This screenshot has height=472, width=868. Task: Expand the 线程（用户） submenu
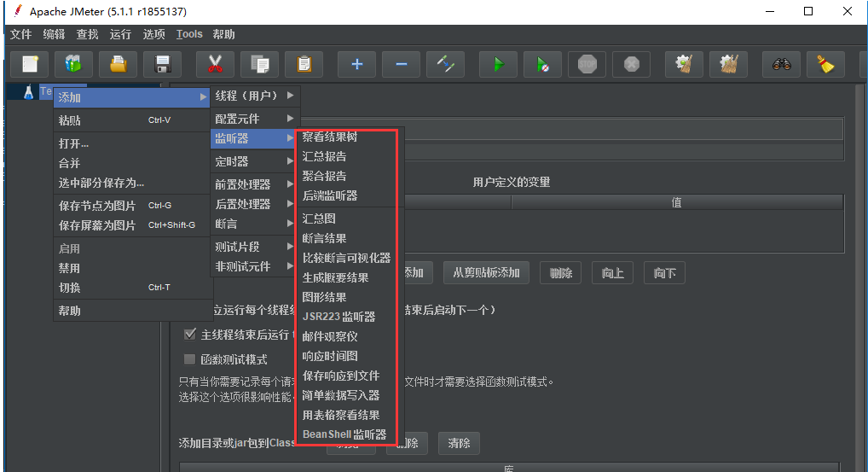255,96
